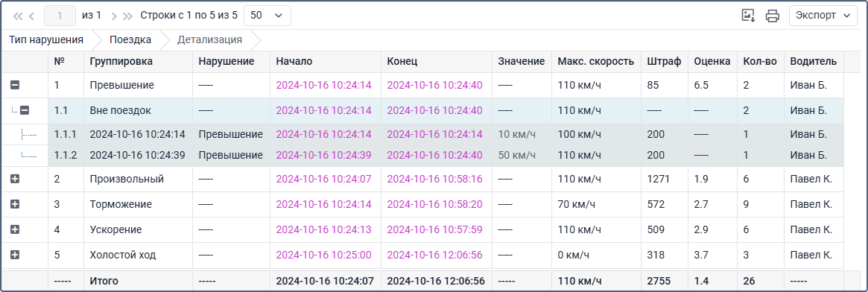Select the Холостой ход cell
The image size is (868, 292).
point(138,255)
